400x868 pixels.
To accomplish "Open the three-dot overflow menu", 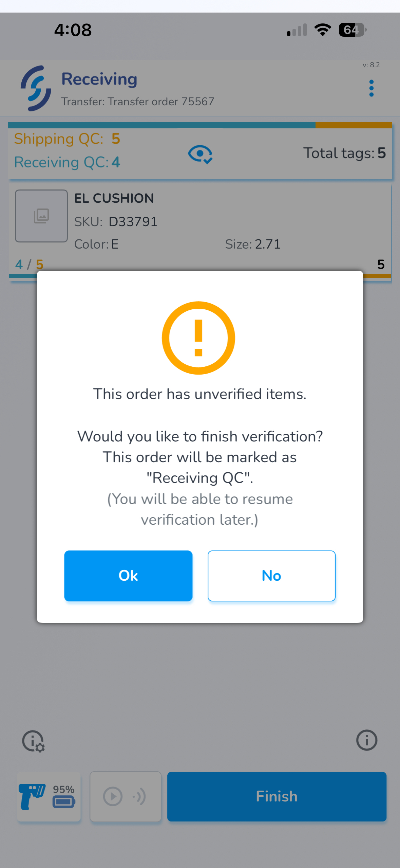I will pos(371,88).
